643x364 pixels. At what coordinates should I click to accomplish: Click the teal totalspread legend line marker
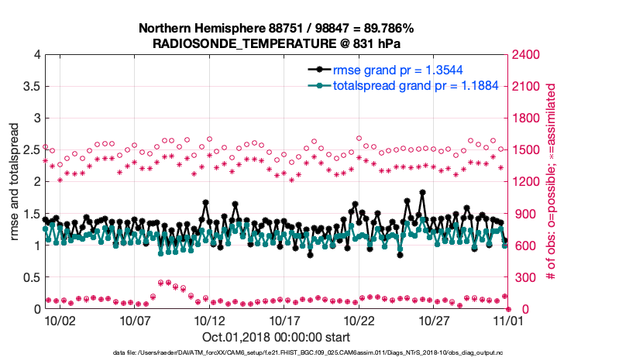pos(317,85)
